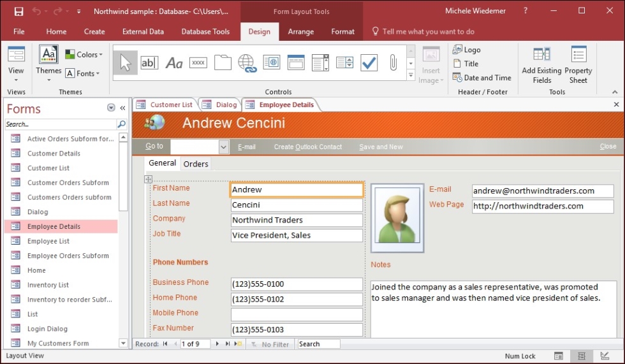The height and width of the screenshot is (364, 625).
Task: Open the Customer List document tab
Action: click(x=165, y=105)
